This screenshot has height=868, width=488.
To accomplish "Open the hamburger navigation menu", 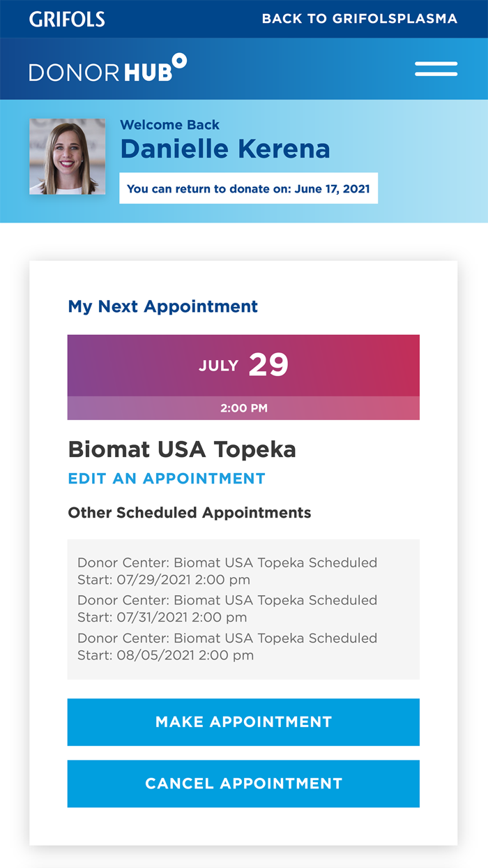I will pyautogui.click(x=436, y=68).
